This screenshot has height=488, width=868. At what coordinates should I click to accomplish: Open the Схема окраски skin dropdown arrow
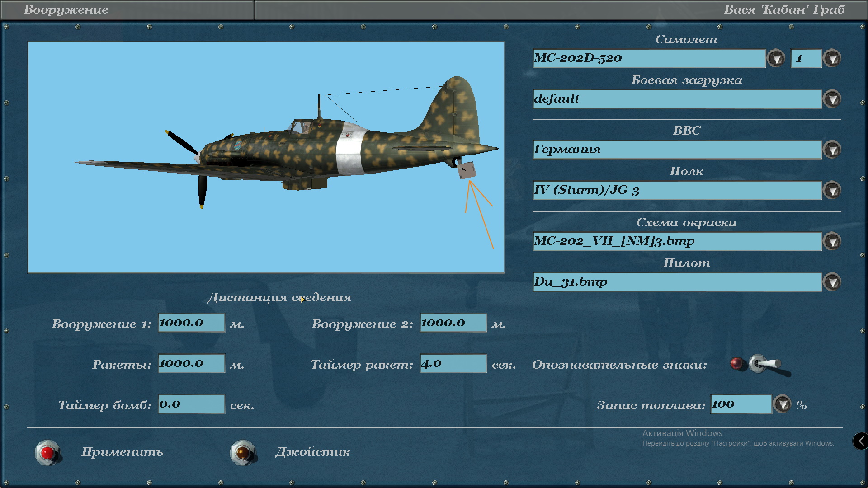(x=832, y=241)
